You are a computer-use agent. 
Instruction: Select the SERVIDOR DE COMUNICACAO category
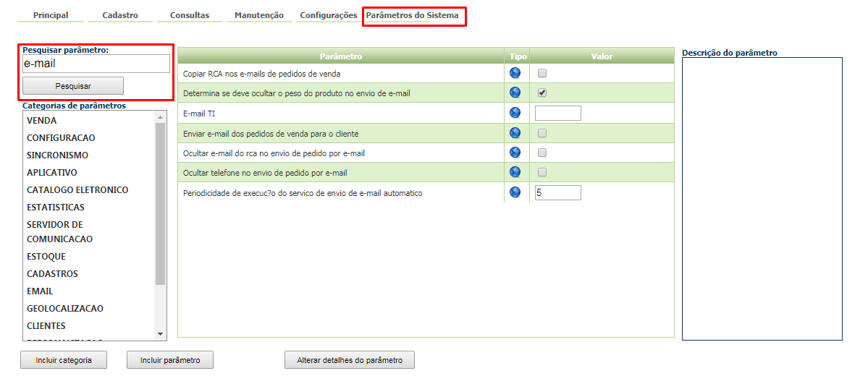point(60,232)
